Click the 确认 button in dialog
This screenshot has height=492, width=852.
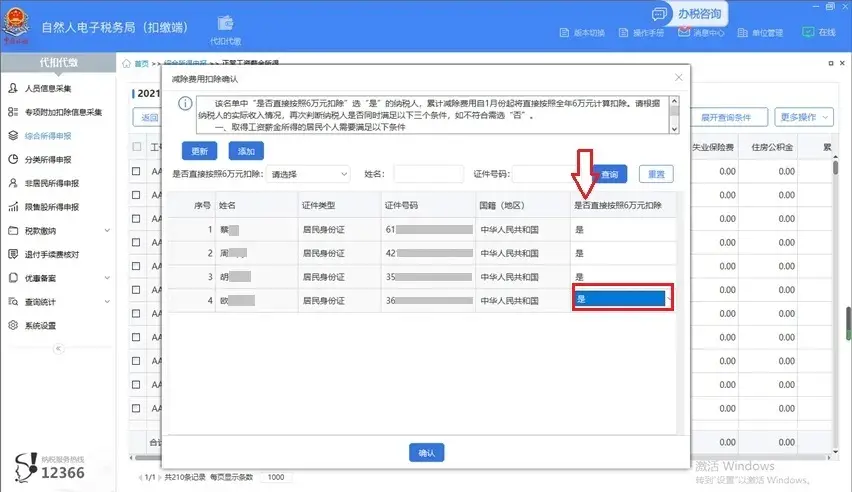coord(427,453)
